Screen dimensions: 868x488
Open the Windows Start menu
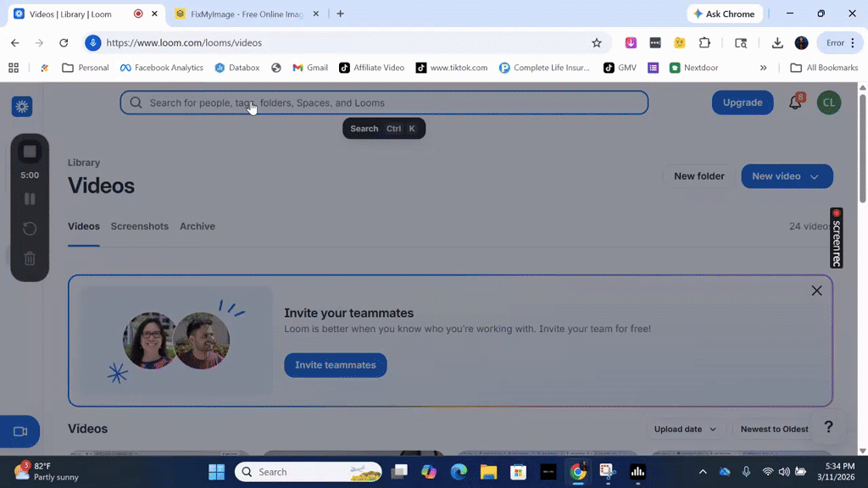pos(216,472)
